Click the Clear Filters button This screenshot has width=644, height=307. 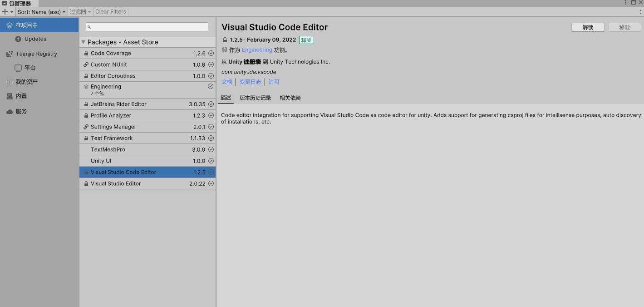[x=111, y=12]
